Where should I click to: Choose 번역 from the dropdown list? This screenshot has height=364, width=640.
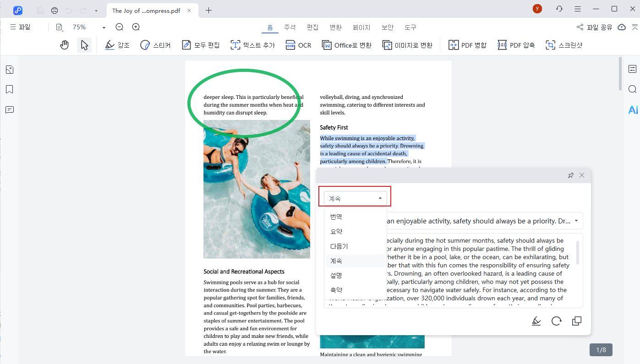point(336,217)
